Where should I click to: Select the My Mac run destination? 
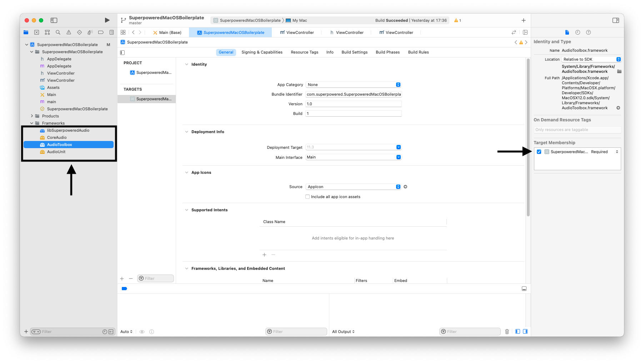tap(296, 20)
